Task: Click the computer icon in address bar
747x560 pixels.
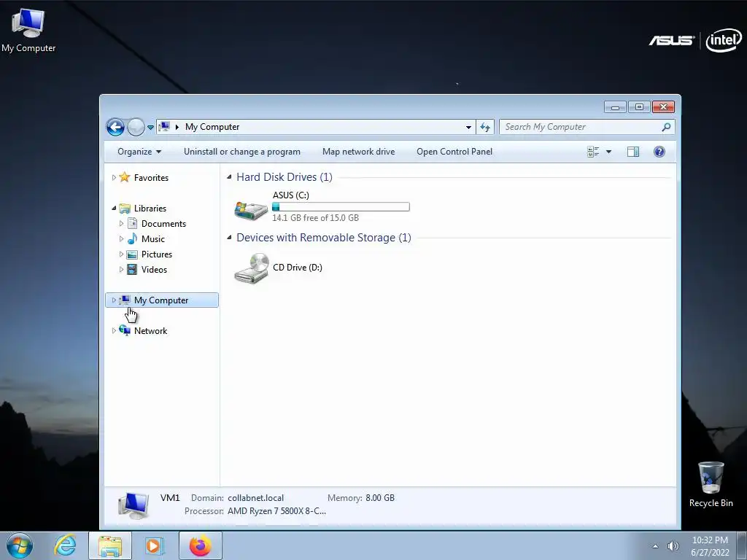Action: [x=164, y=127]
